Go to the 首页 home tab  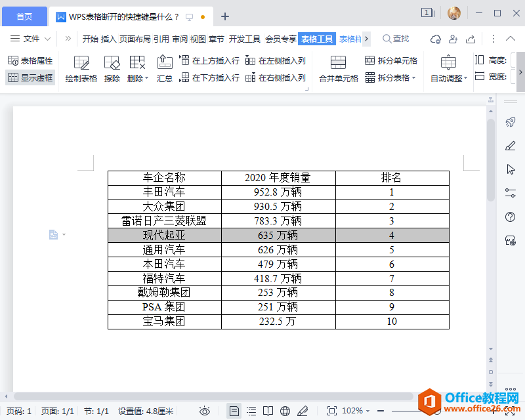24,16
